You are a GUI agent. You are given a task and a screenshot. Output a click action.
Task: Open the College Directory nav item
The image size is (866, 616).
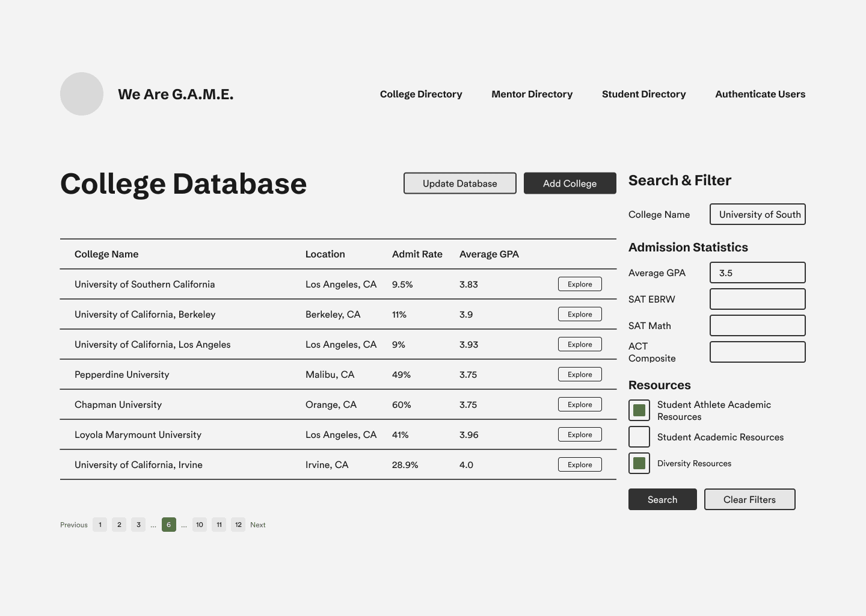[x=421, y=94]
